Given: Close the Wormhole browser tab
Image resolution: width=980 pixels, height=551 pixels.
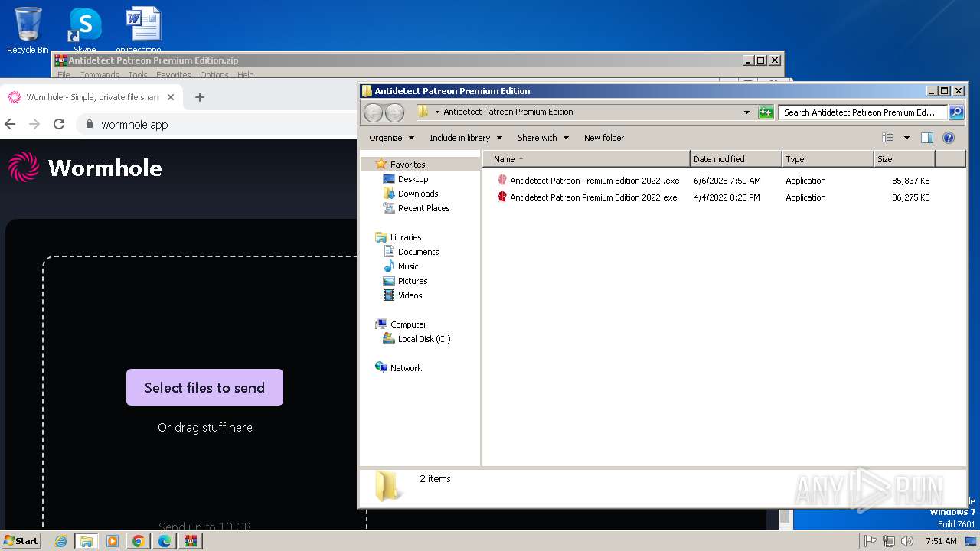Looking at the screenshot, I should 171,97.
